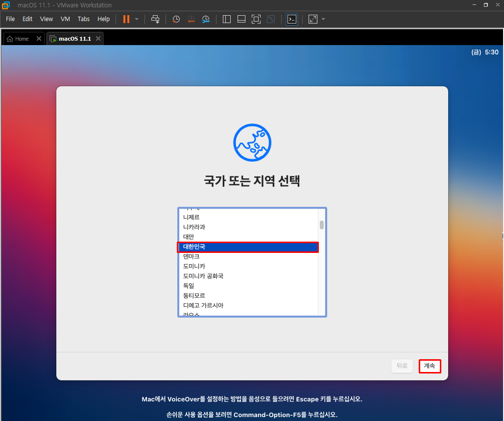Close the macOS 11.1 tab
504x421 pixels.
click(x=98, y=39)
